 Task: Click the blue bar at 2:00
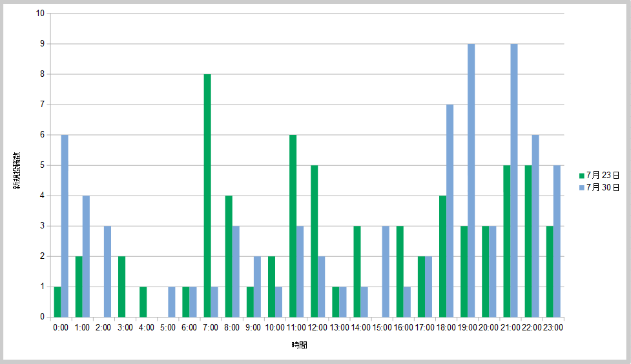107,271
